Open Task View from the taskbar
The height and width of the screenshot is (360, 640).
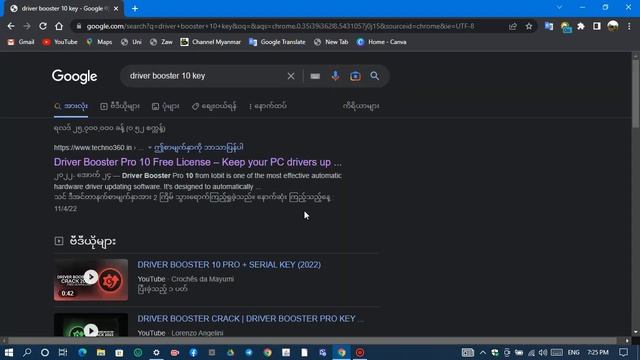click(x=63, y=352)
